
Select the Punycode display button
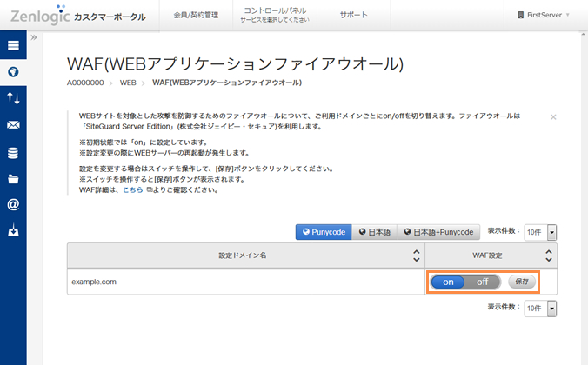(x=324, y=232)
